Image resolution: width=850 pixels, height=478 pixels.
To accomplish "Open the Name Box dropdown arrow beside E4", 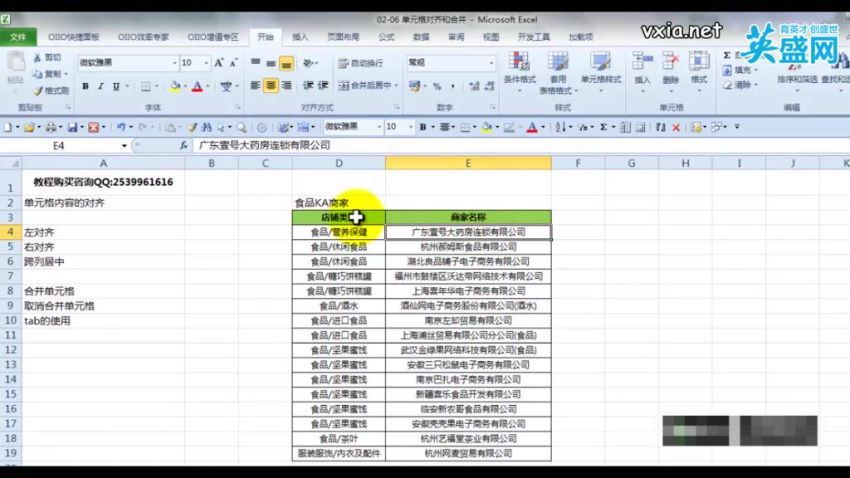I will coord(124,145).
